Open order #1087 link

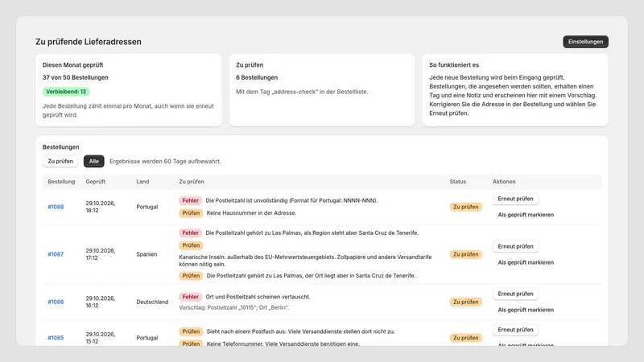tap(56, 254)
